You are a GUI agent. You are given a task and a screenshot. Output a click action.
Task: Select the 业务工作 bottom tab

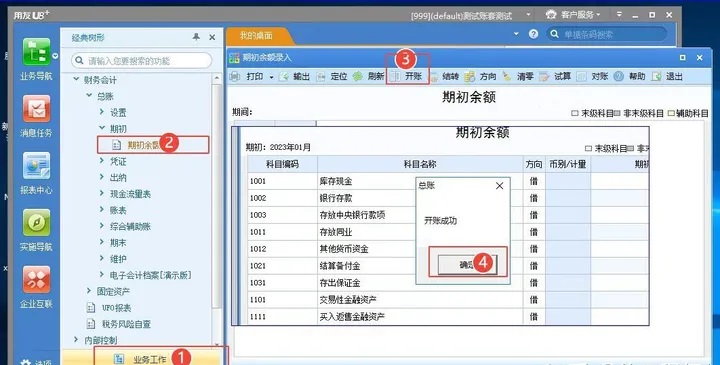coord(142,359)
